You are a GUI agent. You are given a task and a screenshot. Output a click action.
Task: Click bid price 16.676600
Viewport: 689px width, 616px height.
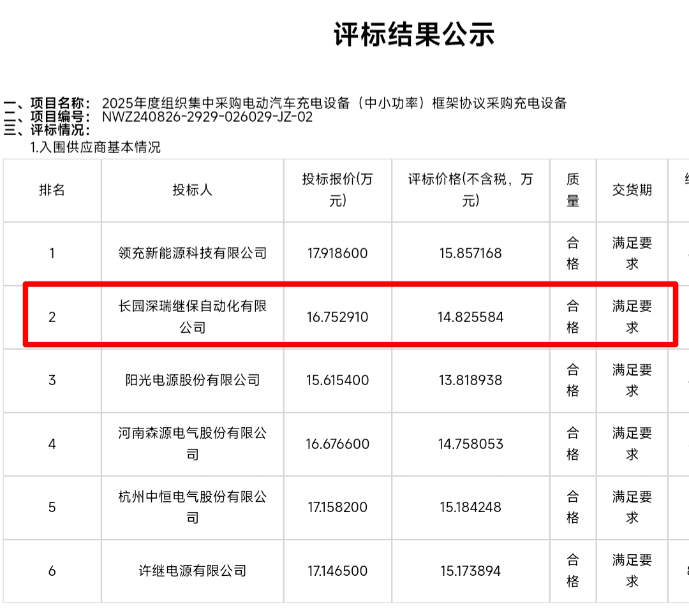[337, 444]
